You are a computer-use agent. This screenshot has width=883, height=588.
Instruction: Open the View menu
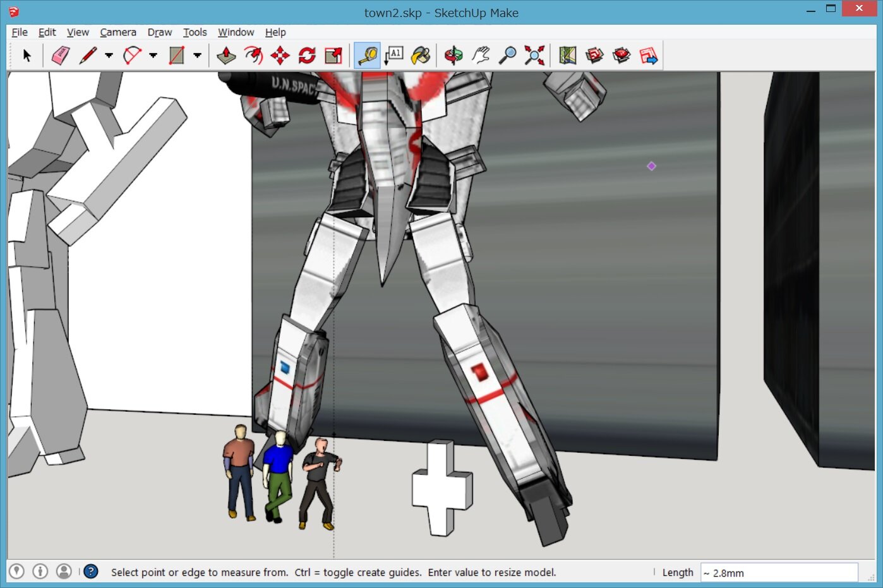pyautogui.click(x=78, y=32)
